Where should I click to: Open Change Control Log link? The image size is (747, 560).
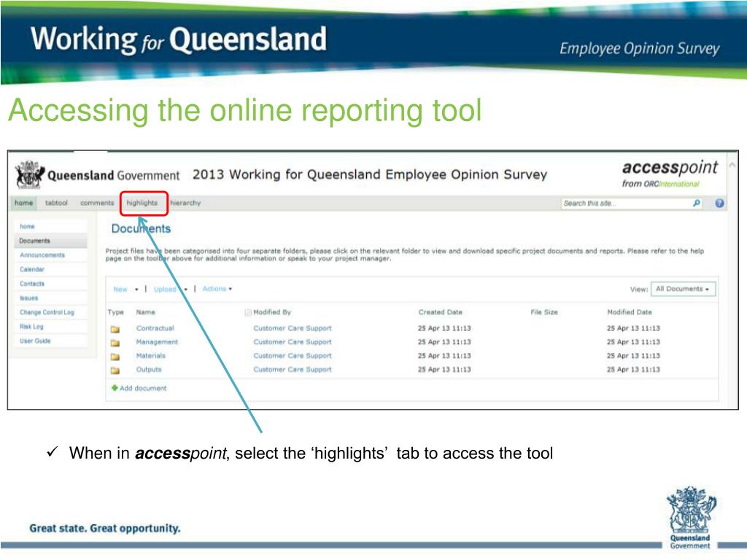pyautogui.click(x=47, y=312)
